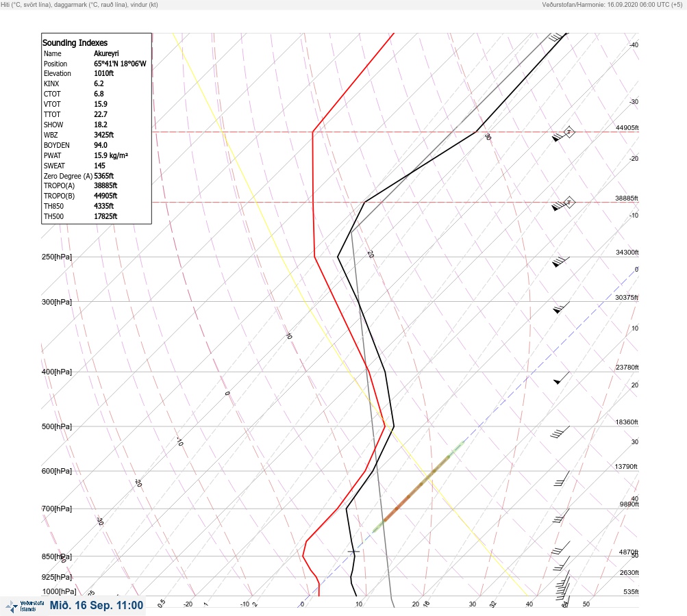Click the 300[hPa] pressure label
687x616 pixels.
point(57,302)
